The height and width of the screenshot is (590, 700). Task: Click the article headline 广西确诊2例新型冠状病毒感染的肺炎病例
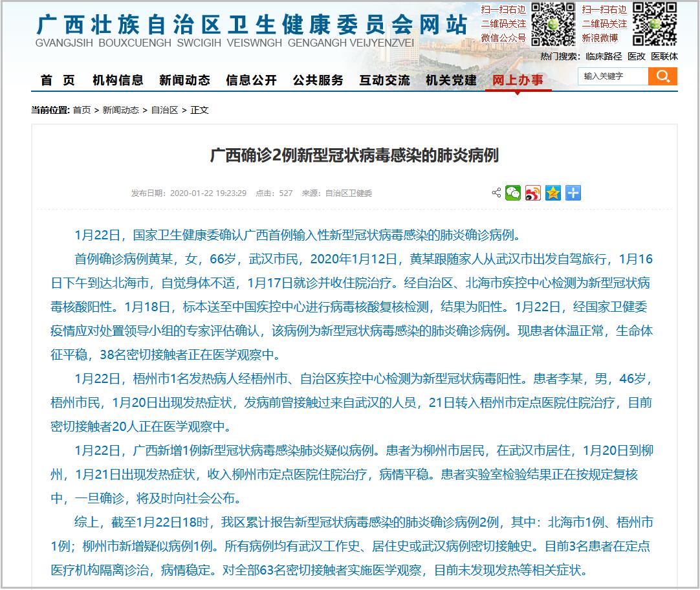coord(354,155)
